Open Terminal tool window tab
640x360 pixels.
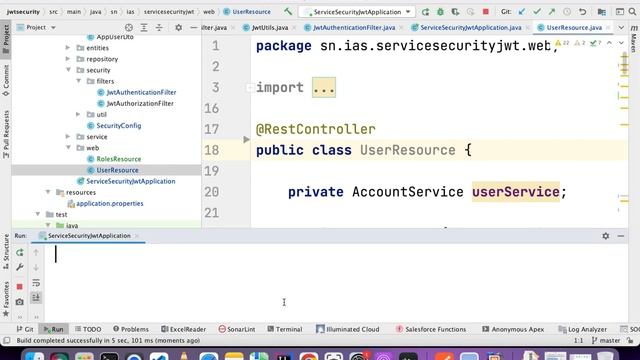tap(285, 329)
